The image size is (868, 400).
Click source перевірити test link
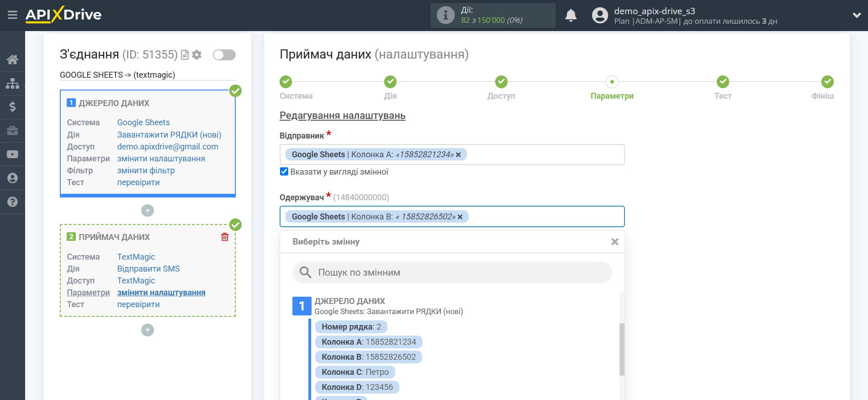[x=138, y=182]
